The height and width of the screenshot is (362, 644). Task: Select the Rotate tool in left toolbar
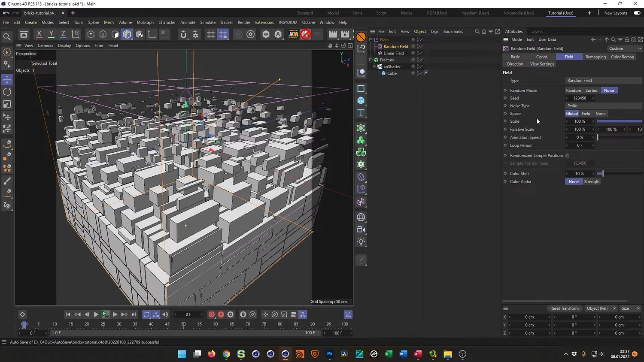7,92
